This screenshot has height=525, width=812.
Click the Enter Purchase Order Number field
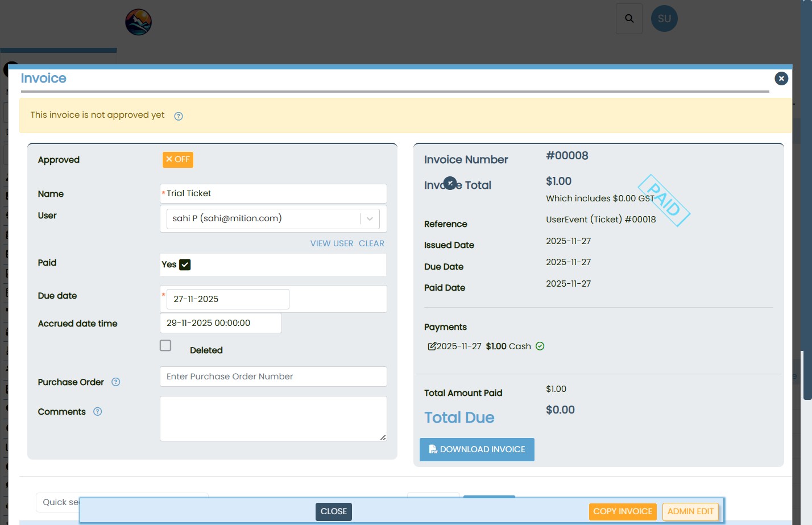273,377
